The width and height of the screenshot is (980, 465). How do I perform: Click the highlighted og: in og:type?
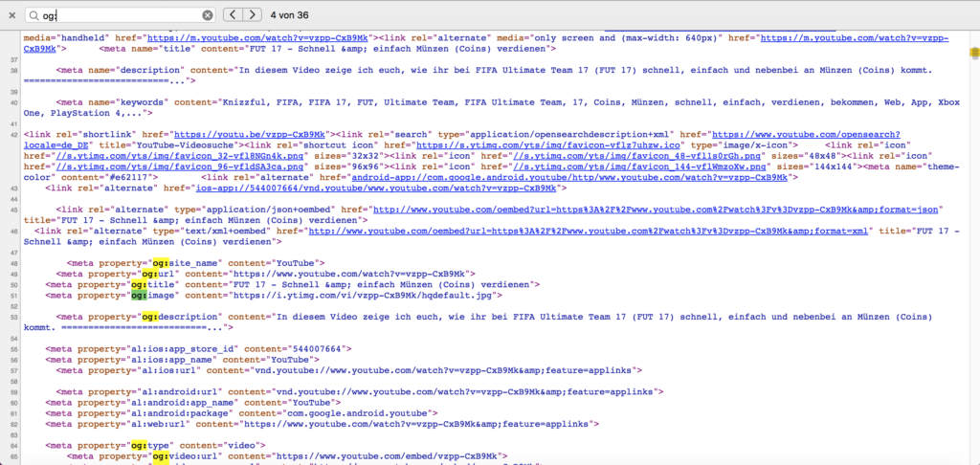click(140, 446)
